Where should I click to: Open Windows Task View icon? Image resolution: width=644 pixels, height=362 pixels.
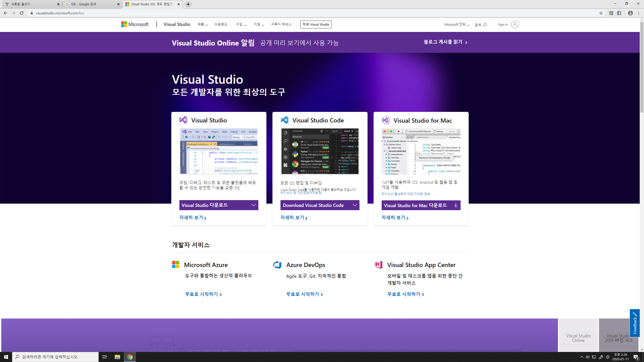[104, 357]
